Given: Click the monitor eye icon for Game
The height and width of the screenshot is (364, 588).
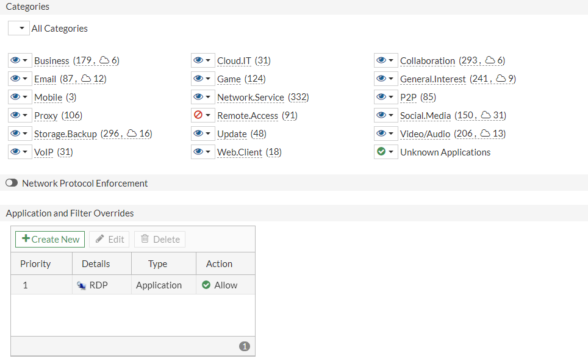Looking at the screenshot, I should tap(198, 79).
